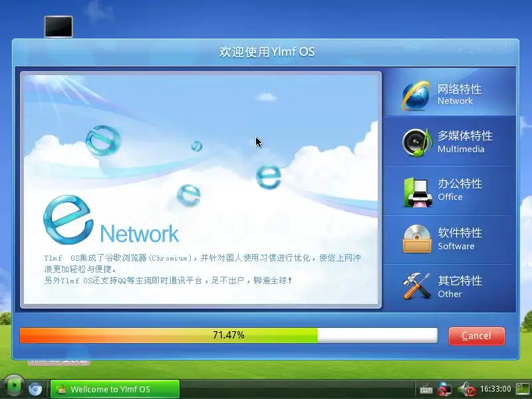Open the network connection tray icon
Image resolution: width=532 pixels, height=399 pixels.
click(444, 389)
